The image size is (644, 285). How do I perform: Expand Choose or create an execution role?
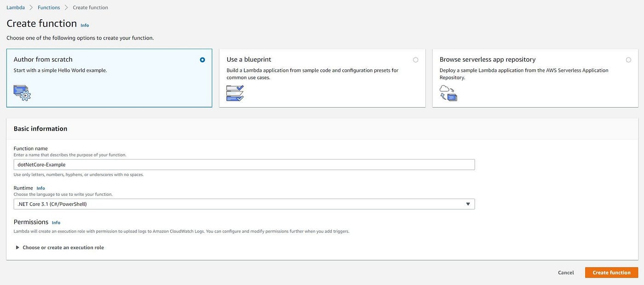click(x=60, y=247)
